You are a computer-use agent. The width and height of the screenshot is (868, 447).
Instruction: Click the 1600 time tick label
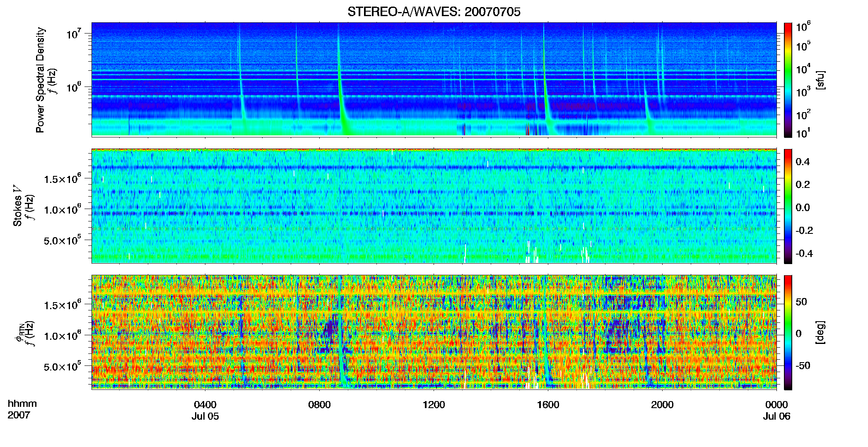[x=548, y=404]
